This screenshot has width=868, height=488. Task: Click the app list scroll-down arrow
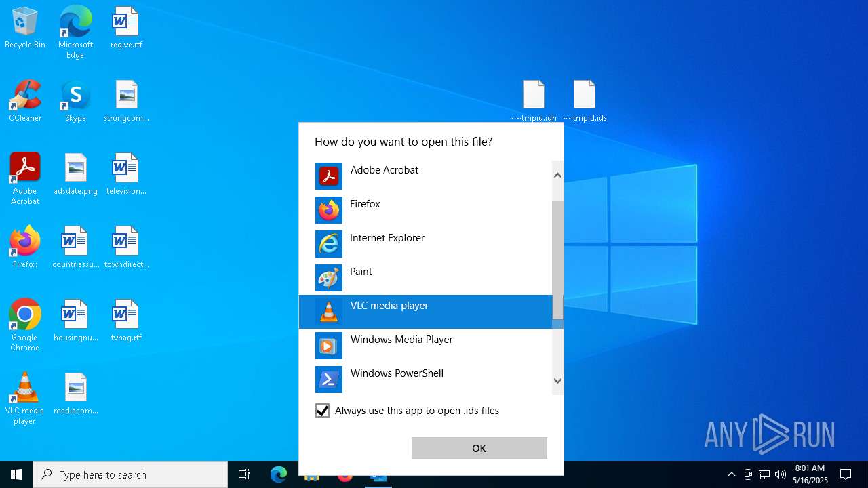tap(557, 381)
